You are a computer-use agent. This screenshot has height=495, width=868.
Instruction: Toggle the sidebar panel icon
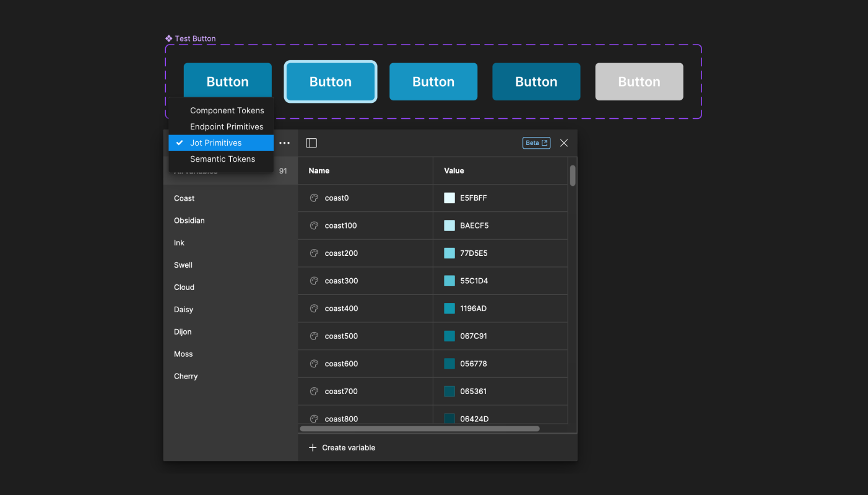pos(311,143)
